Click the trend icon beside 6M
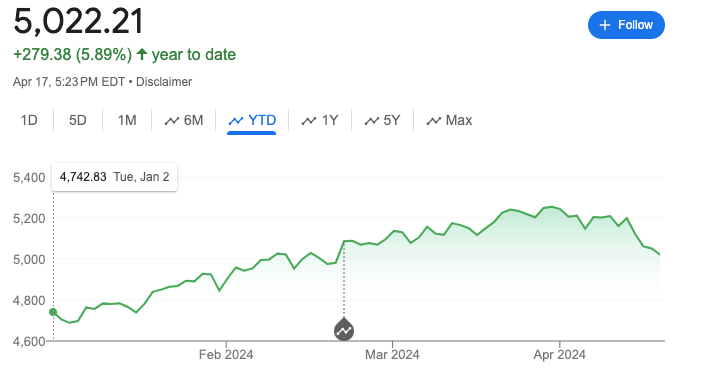Image resolution: width=701 pixels, height=370 pixels. pyautogui.click(x=172, y=121)
